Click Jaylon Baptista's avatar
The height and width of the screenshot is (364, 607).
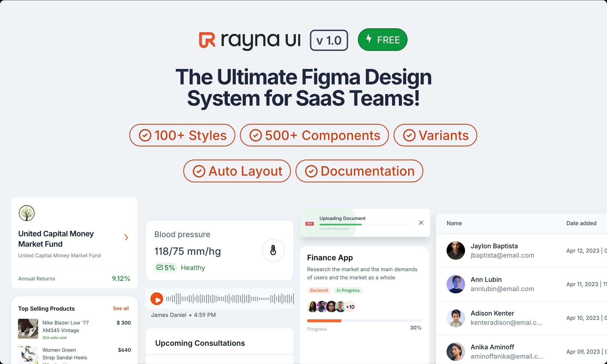pos(456,250)
